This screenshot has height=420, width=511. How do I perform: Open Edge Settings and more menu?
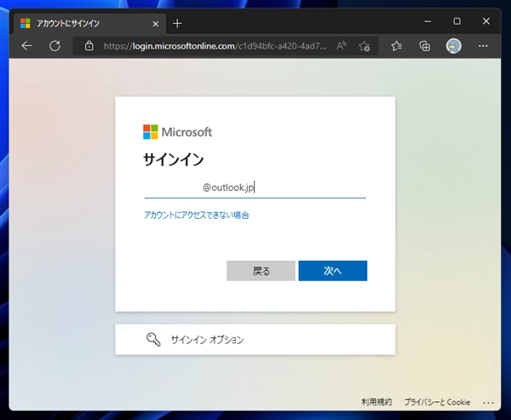click(483, 46)
